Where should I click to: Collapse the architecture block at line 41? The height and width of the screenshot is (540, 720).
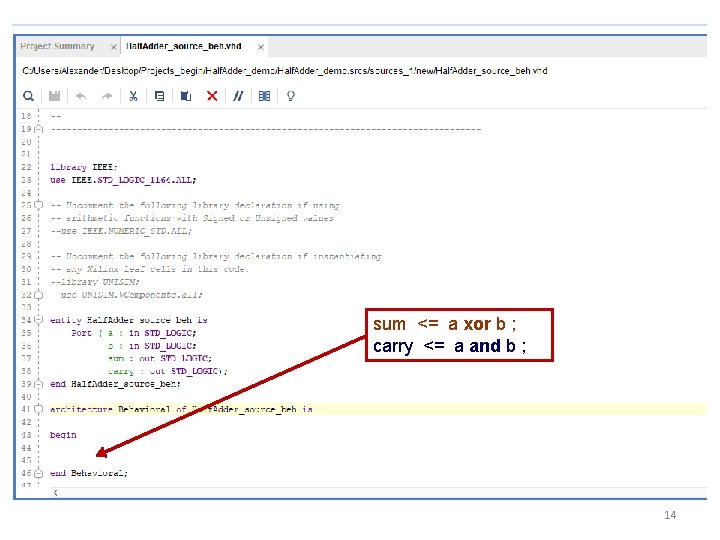point(39,409)
